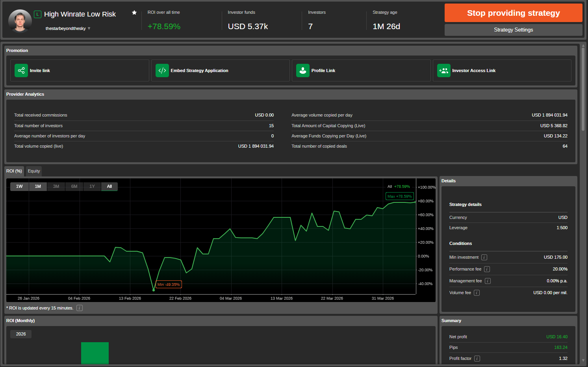The height and width of the screenshot is (367, 588).
Task: Expand the thestarbeyondthesky account dropdown
Action: click(x=67, y=28)
